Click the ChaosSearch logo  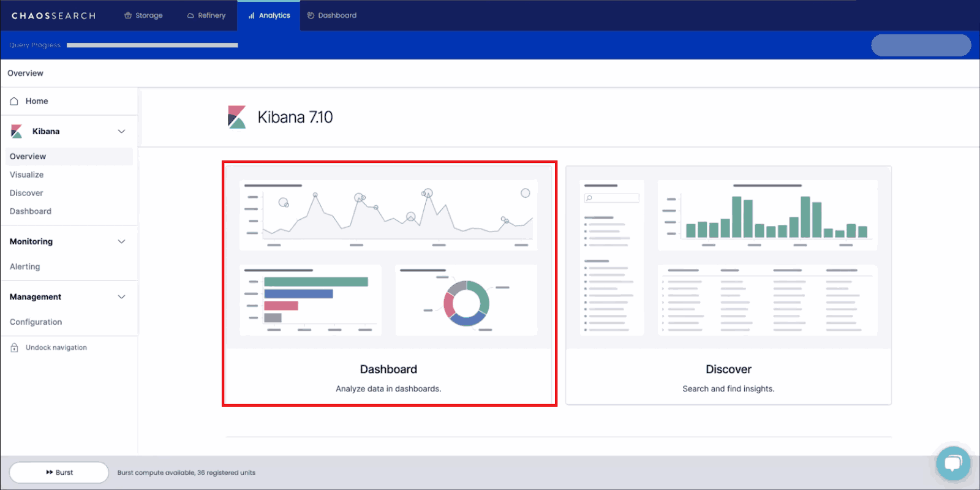pos(53,15)
